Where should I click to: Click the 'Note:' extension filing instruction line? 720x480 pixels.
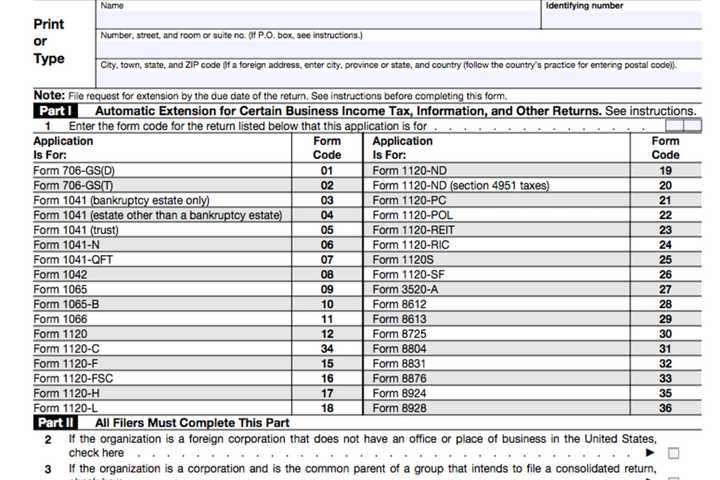point(270,96)
